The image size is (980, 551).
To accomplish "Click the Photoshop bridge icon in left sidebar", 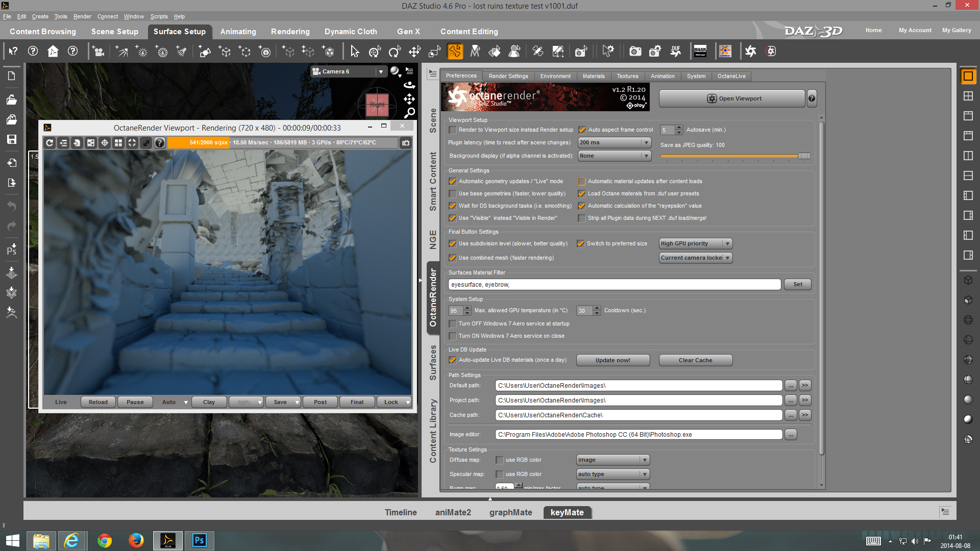I will pyautogui.click(x=11, y=249).
